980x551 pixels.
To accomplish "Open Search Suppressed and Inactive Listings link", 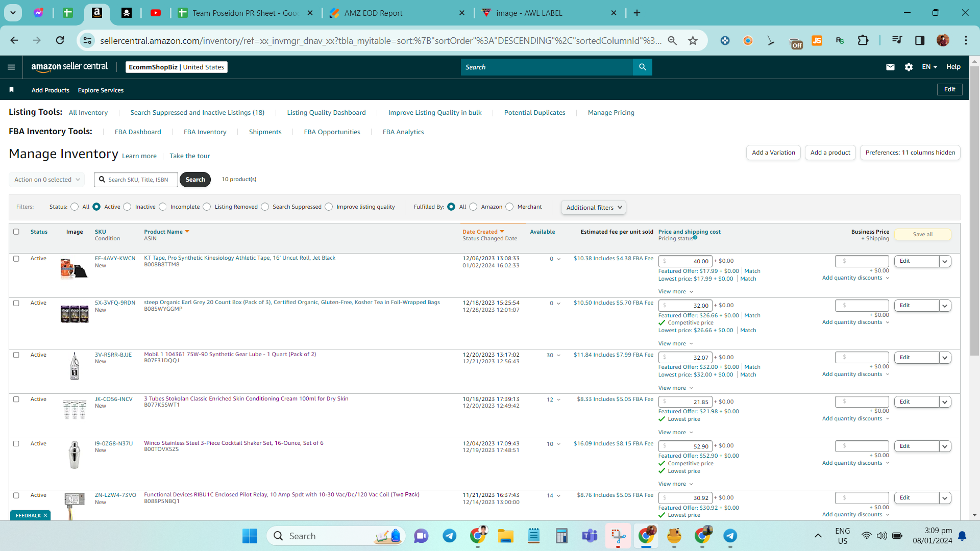I will (x=197, y=112).
